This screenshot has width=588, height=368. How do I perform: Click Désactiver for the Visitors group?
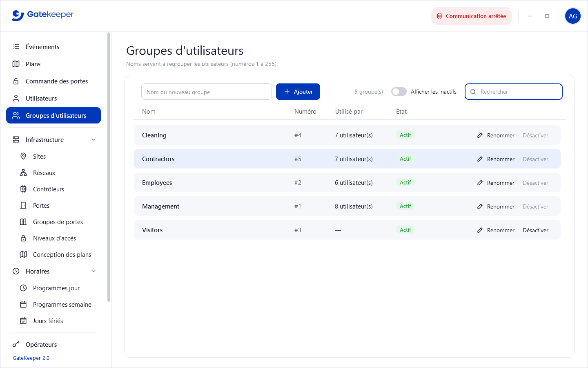pos(535,230)
